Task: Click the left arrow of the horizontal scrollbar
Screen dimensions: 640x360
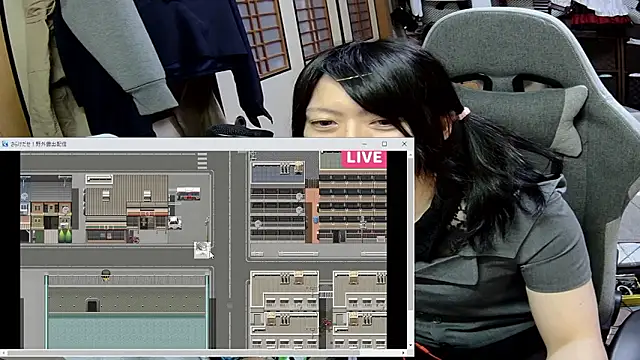Action: [x=3, y=353]
